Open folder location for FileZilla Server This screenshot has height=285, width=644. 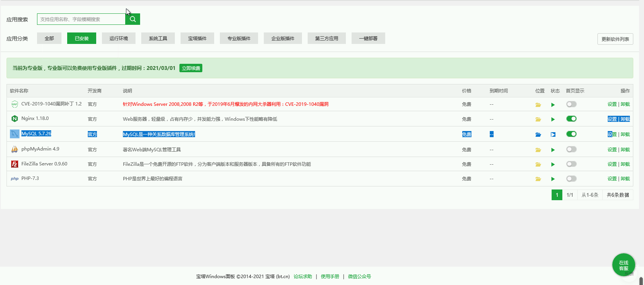point(538,164)
